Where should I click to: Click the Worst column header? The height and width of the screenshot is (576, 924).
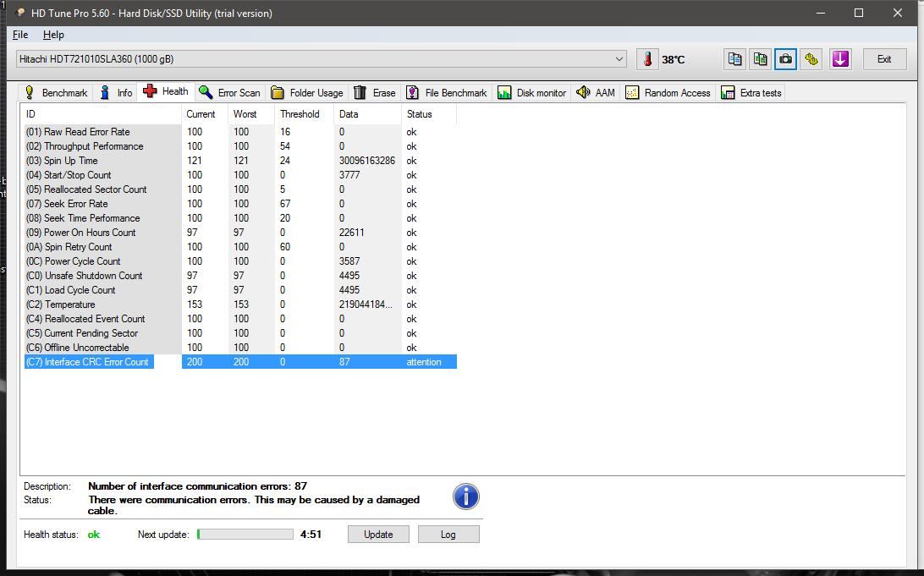pos(251,114)
